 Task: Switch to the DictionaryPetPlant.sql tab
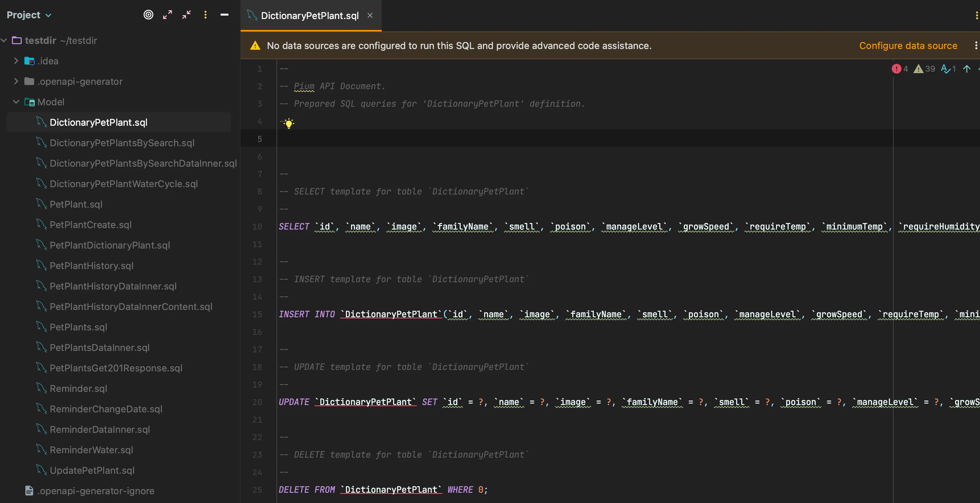click(x=309, y=16)
